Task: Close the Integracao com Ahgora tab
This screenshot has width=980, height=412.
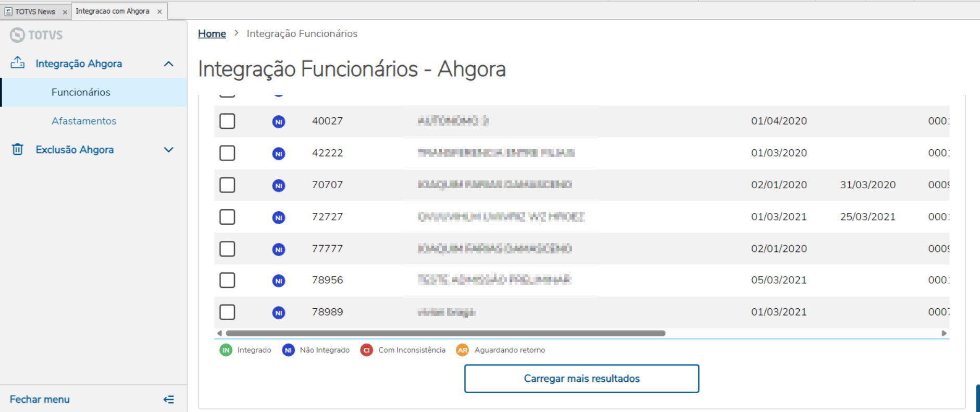Action: 159,11
